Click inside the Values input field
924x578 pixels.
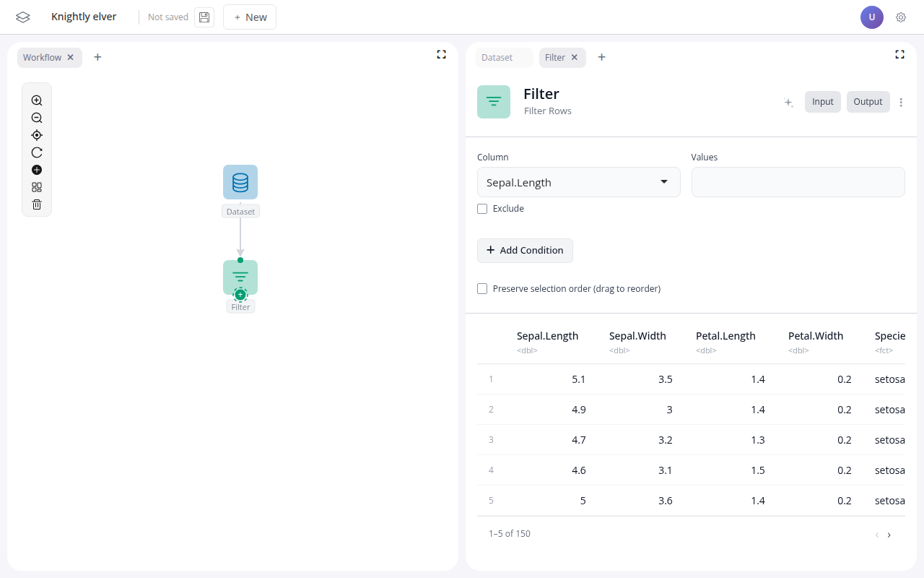tap(798, 182)
